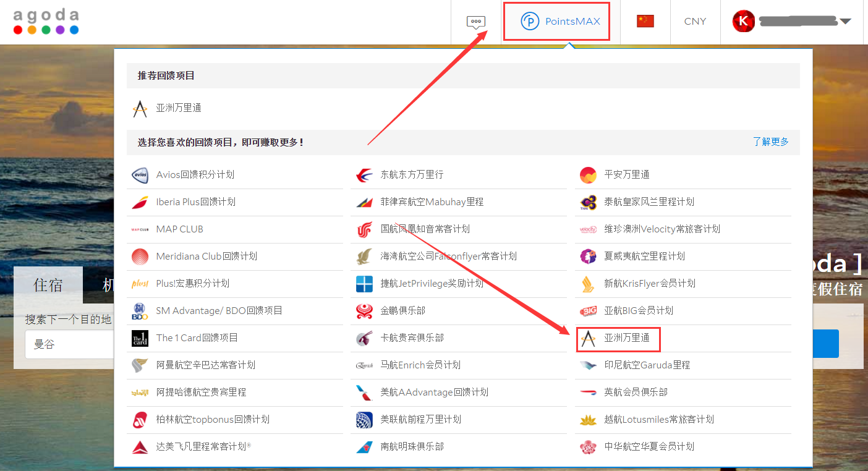Click the 美航AAdvantage eagle logo
The width and height of the screenshot is (868, 471).
[365, 392]
